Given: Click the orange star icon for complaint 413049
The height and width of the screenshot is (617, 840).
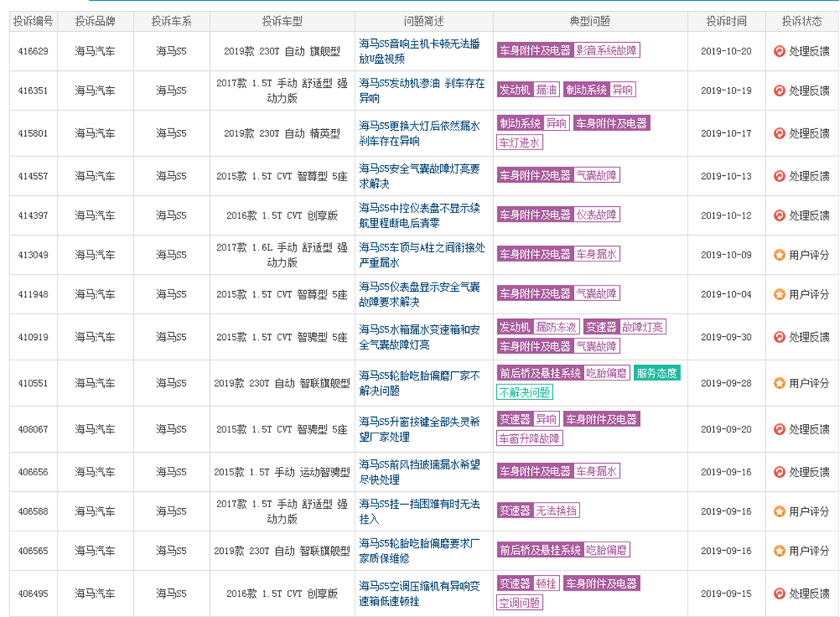Looking at the screenshot, I should (779, 254).
